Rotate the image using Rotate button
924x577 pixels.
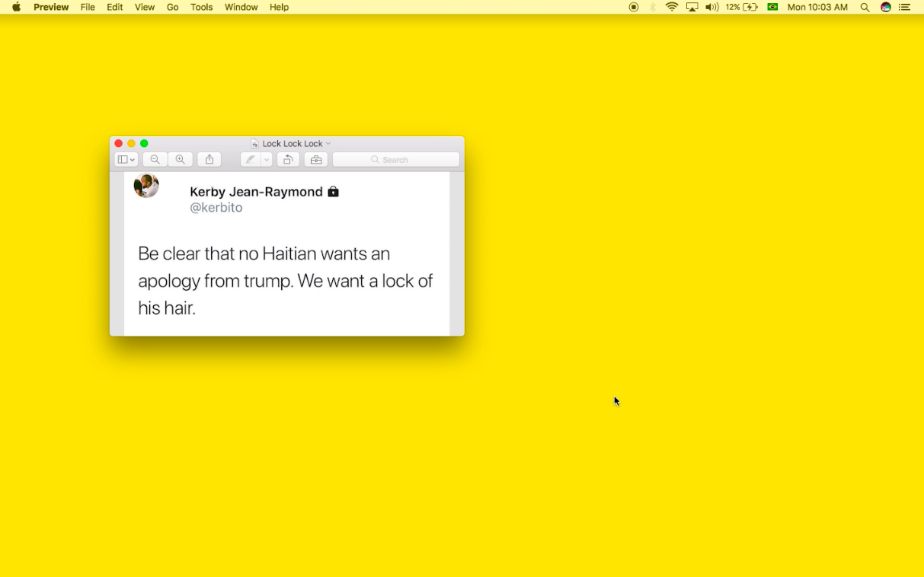[288, 160]
